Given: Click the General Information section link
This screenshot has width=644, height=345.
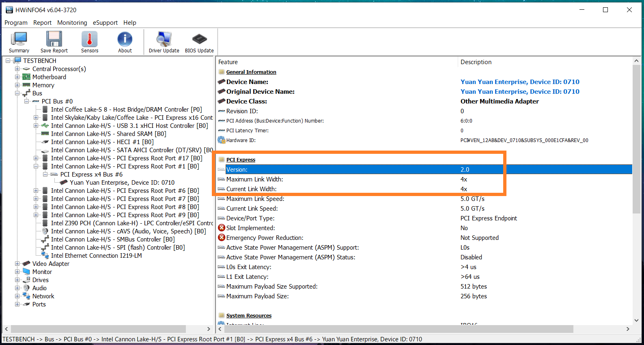Looking at the screenshot, I should (x=251, y=72).
